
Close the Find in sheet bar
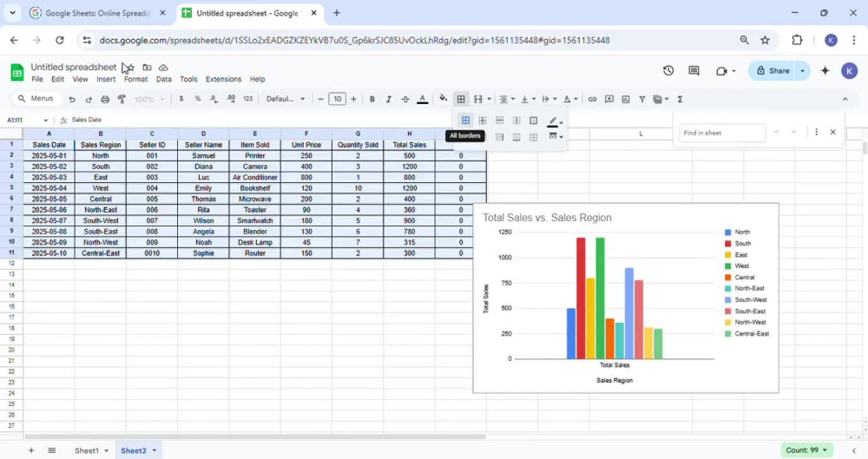click(832, 132)
